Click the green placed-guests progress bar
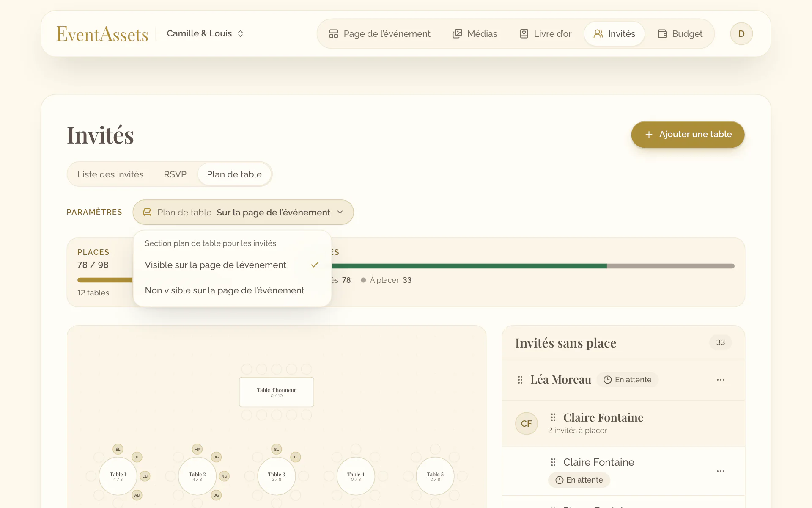Image resolution: width=812 pixels, height=508 pixels. [x=469, y=266]
